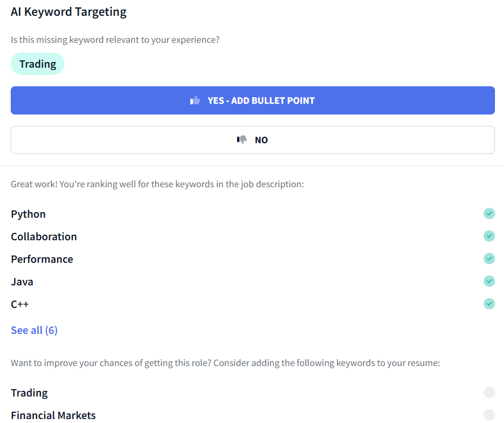Click the checkmark beside Collaboration

tap(489, 236)
